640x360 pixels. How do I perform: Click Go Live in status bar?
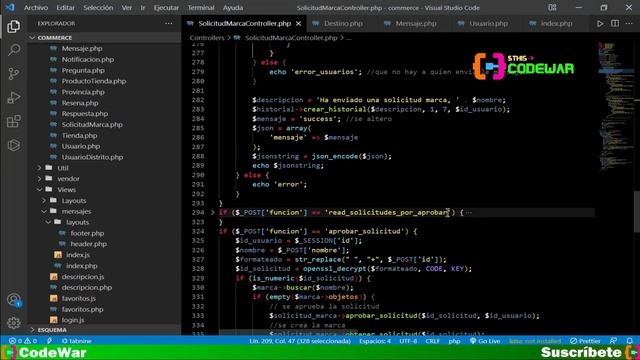(x=485, y=341)
